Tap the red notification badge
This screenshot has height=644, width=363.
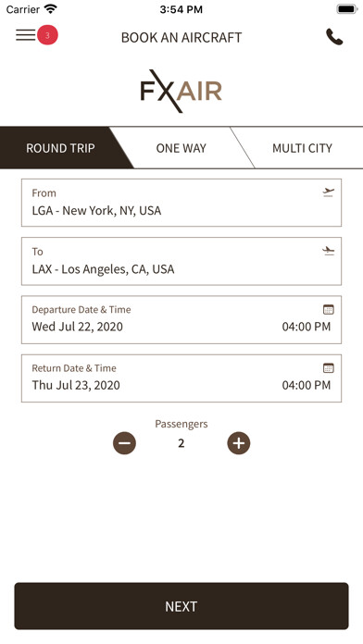(x=47, y=35)
